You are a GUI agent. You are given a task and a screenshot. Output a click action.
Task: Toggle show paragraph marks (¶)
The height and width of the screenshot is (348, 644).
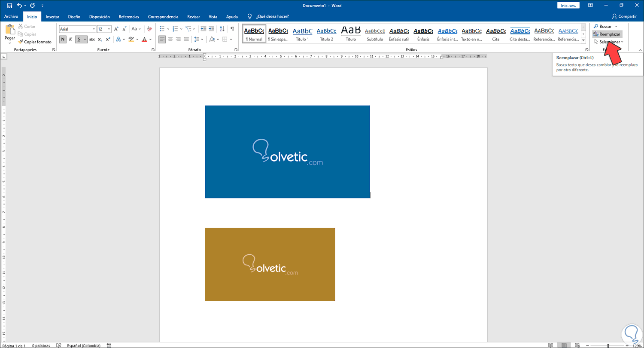232,29
